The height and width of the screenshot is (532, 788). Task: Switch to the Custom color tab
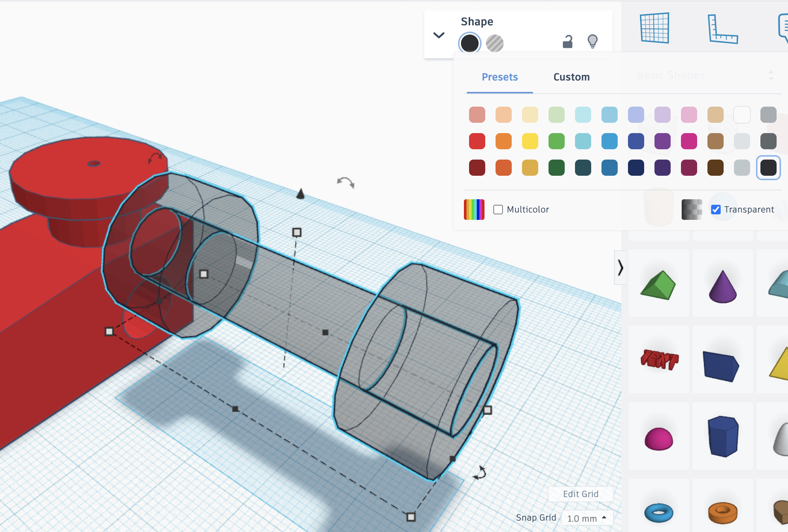(x=571, y=77)
